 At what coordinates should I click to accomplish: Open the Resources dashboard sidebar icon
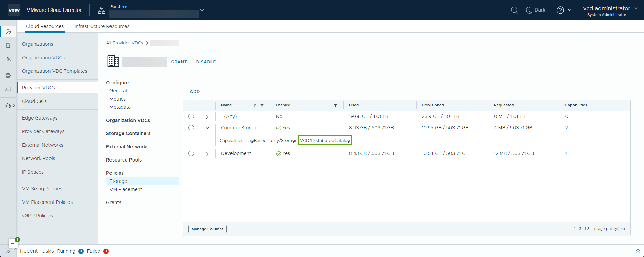(8, 32)
